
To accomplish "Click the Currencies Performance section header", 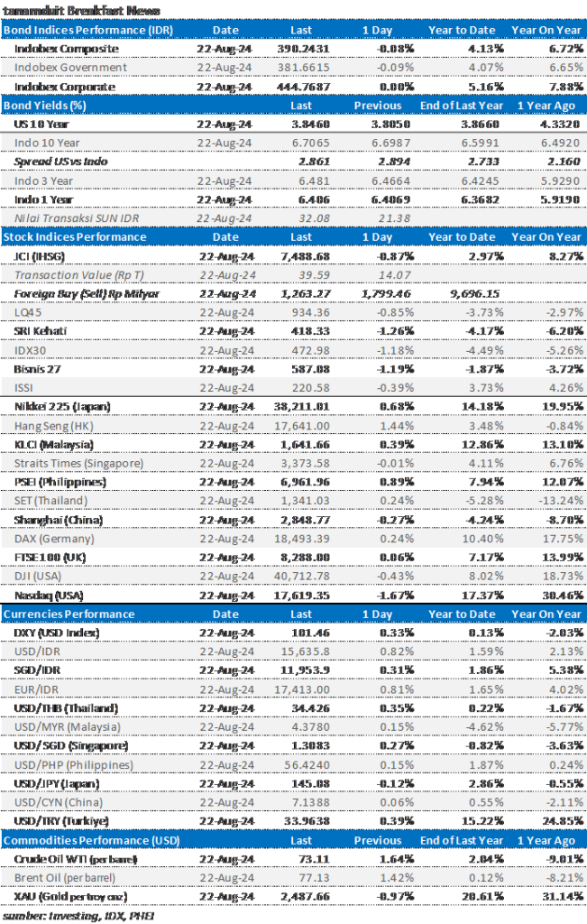I will [69, 614].
